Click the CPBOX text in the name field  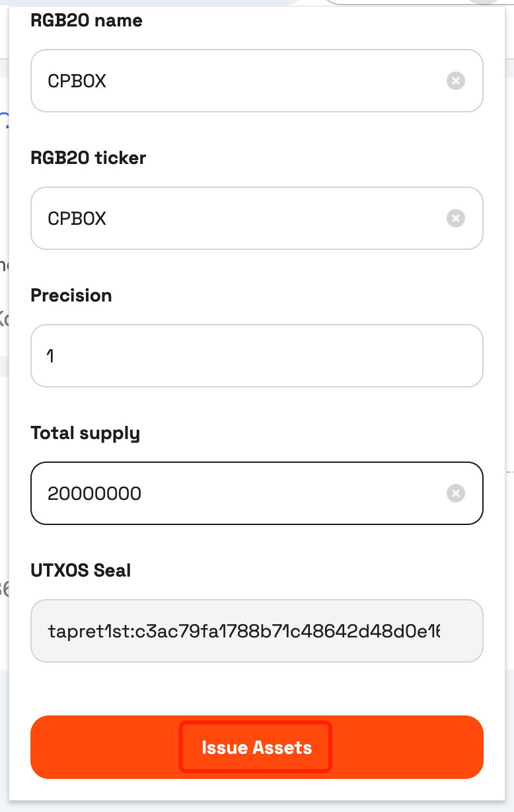(77, 81)
